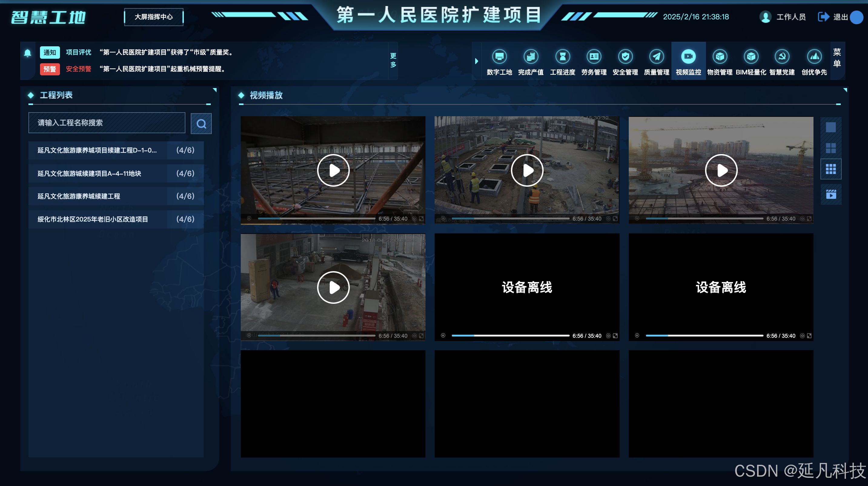Open the BIM轻量化 cube icon
The height and width of the screenshot is (486, 868).
coord(751,57)
